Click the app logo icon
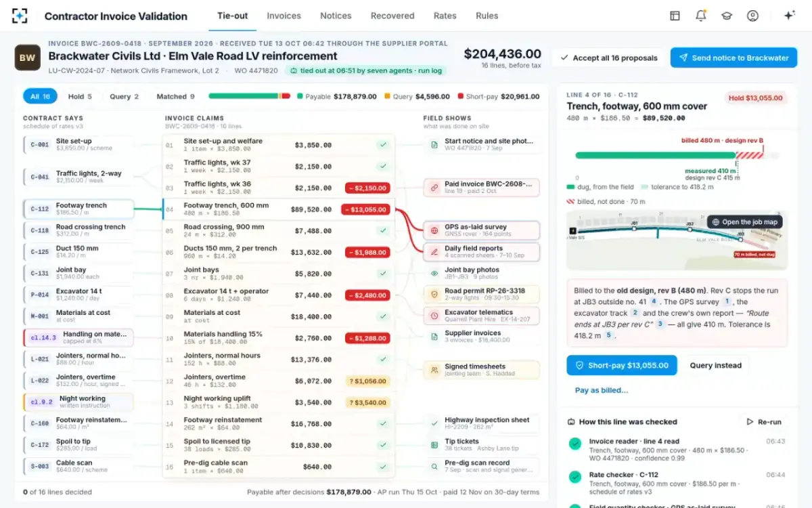 pyautogui.click(x=20, y=16)
